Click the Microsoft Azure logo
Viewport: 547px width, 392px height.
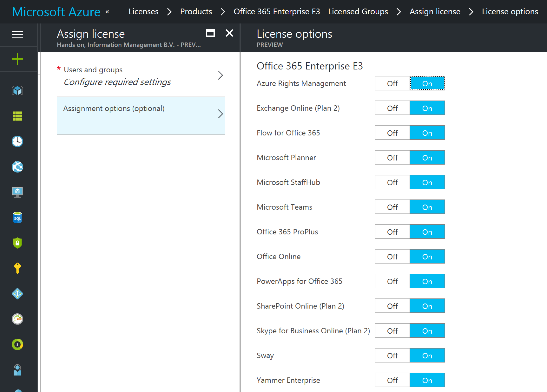pyautogui.click(x=56, y=12)
